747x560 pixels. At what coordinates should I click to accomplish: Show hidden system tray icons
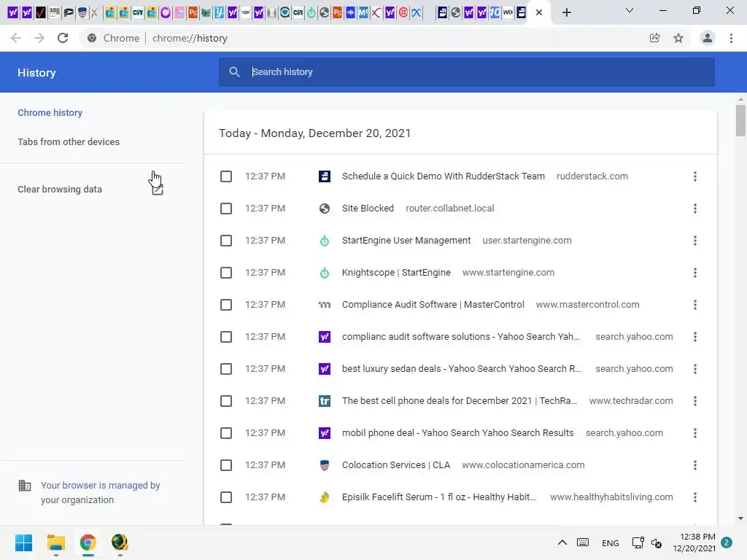pos(562,542)
